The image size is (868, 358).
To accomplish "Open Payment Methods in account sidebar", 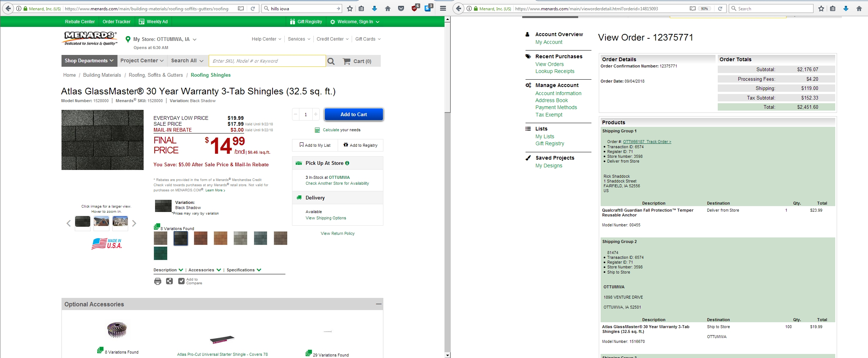I will (556, 107).
